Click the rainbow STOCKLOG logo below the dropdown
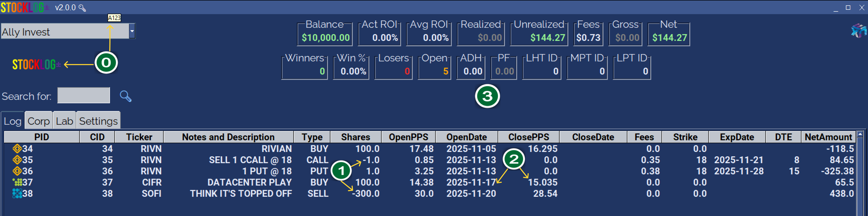The height and width of the screenshot is (216, 868). coord(36,64)
